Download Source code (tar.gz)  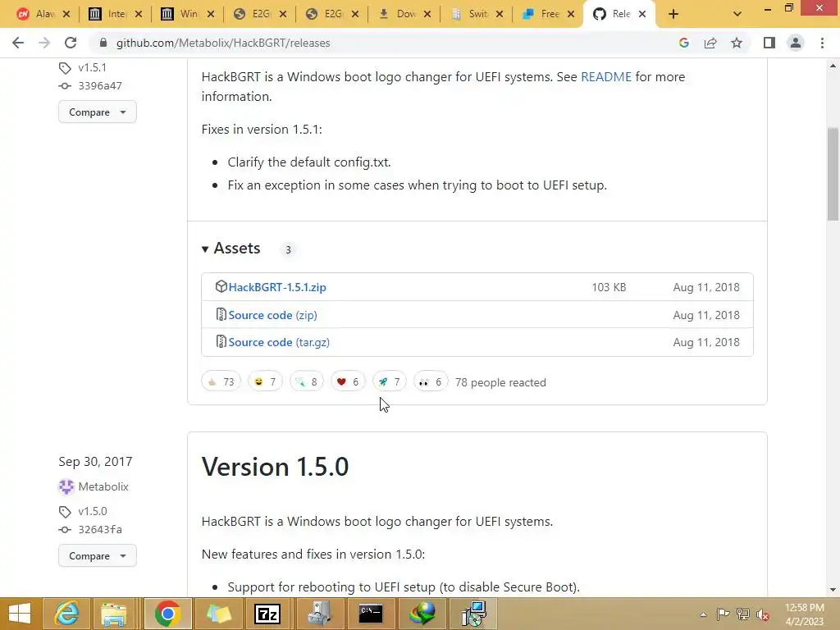(x=279, y=342)
